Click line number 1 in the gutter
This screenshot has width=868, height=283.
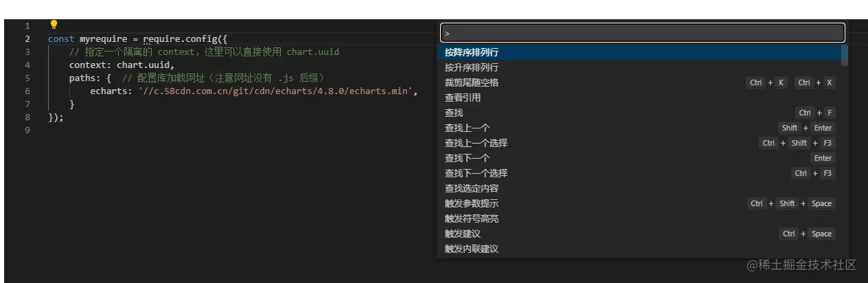click(x=27, y=25)
